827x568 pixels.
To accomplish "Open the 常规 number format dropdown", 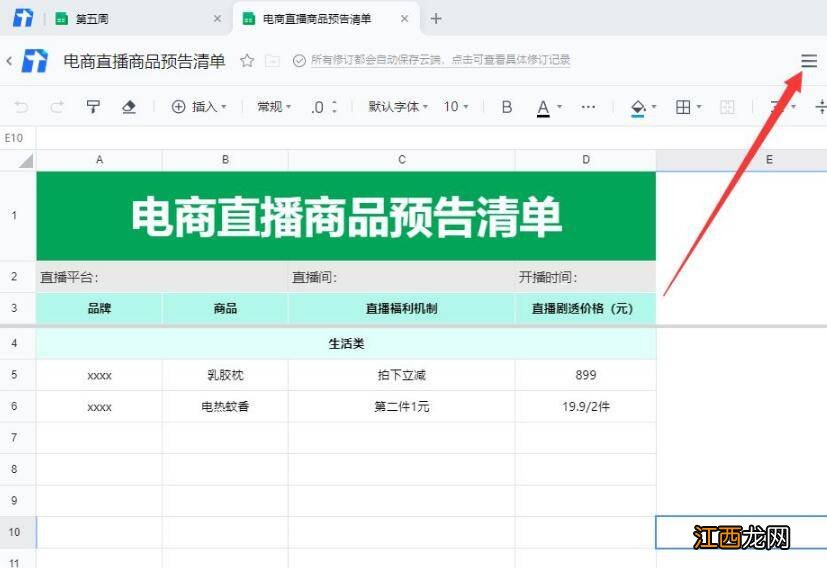I will [274, 107].
